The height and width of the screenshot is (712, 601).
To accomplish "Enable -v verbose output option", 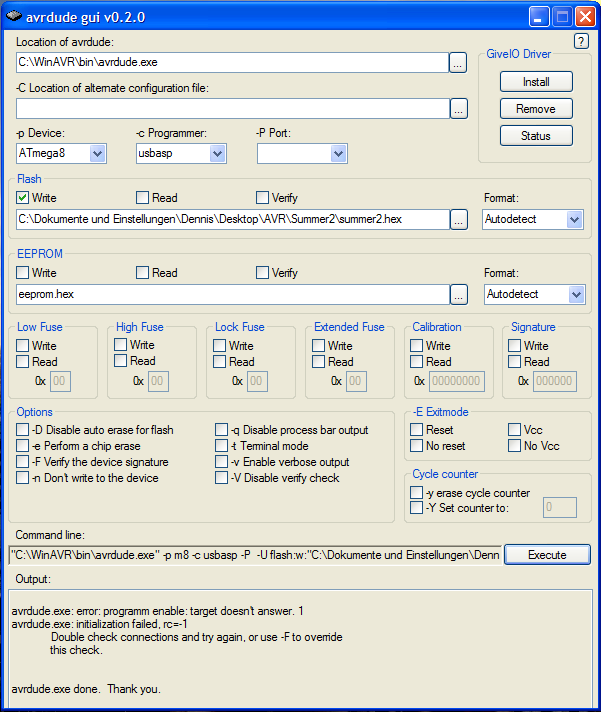I will [x=221, y=462].
